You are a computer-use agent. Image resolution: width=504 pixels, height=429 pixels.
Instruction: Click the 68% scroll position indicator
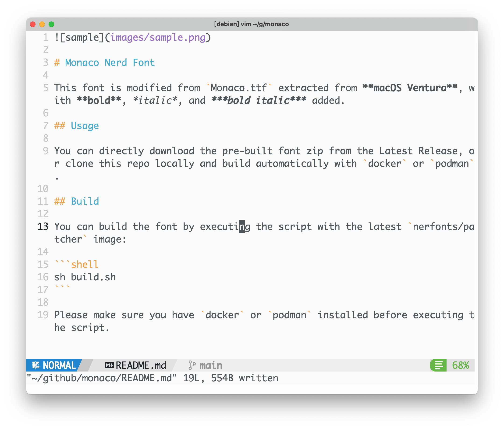pos(460,365)
